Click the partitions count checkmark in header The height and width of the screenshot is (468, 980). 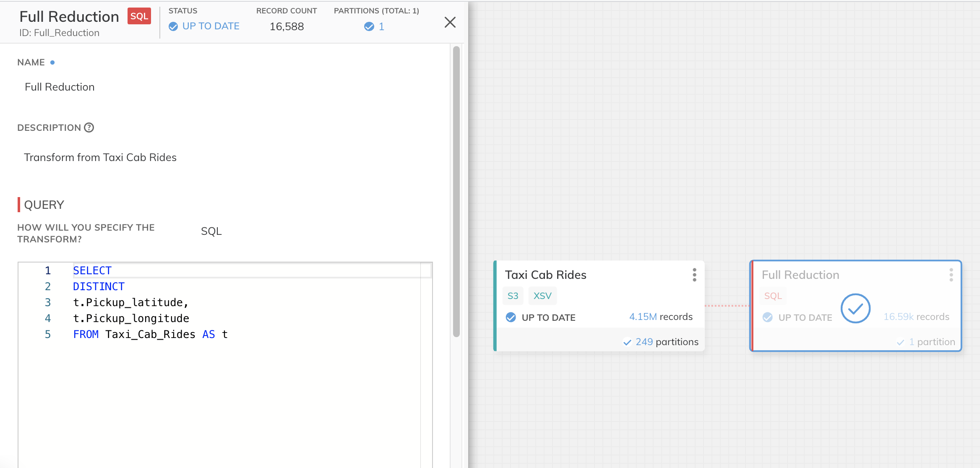[369, 26]
